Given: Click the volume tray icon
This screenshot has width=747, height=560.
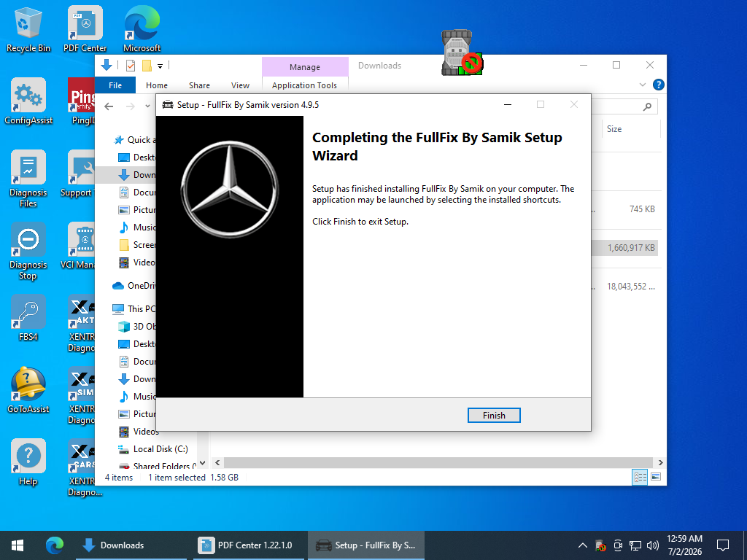Looking at the screenshot, I should pos(653,545).
